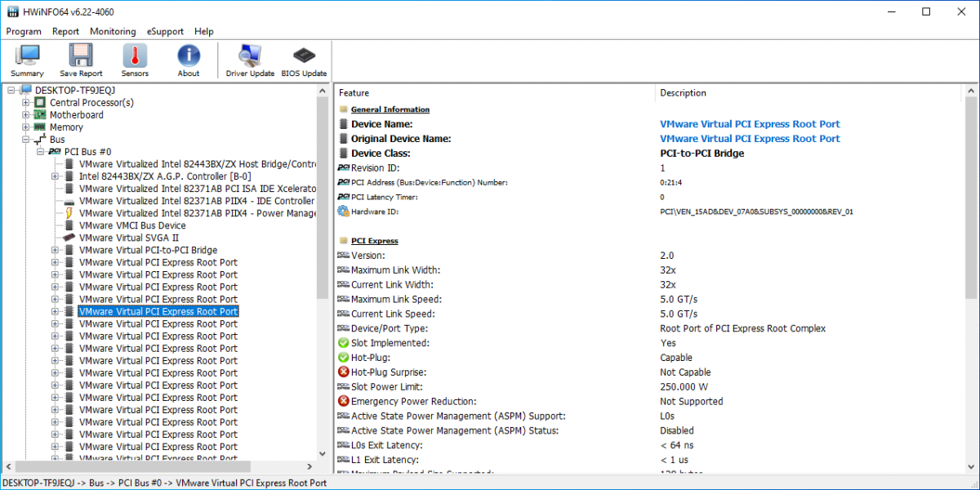This screenshot has height=490, width=980.
Task: Open the Sensors thermometer icon
Action: tap(135, 60)
